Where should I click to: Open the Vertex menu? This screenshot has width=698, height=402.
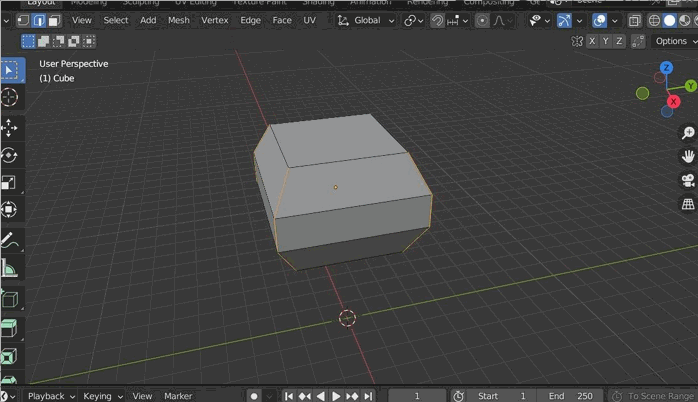coord(214,20)
